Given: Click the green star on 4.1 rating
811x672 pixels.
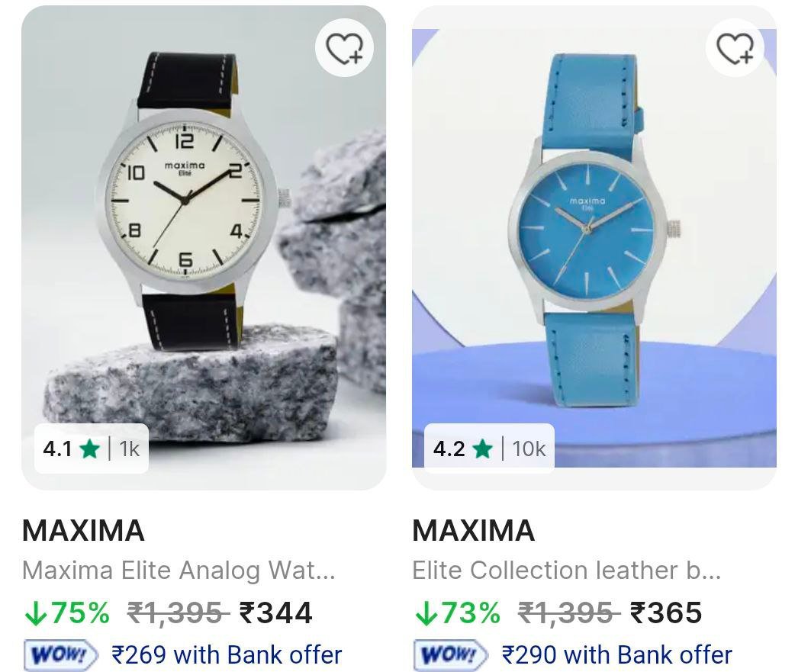Looking at the screenshot, I should (x=89, y=449).
